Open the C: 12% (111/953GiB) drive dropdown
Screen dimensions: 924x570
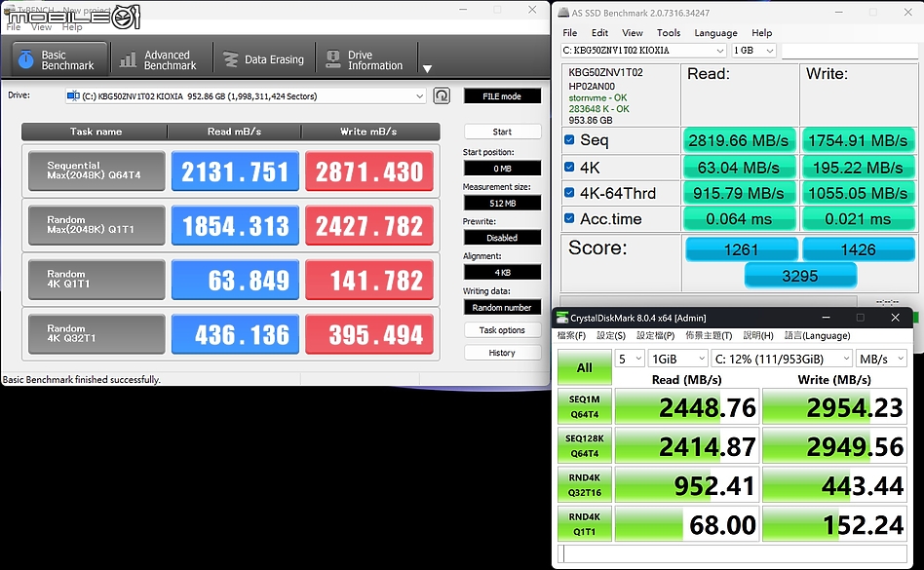[x=782, y=359]
